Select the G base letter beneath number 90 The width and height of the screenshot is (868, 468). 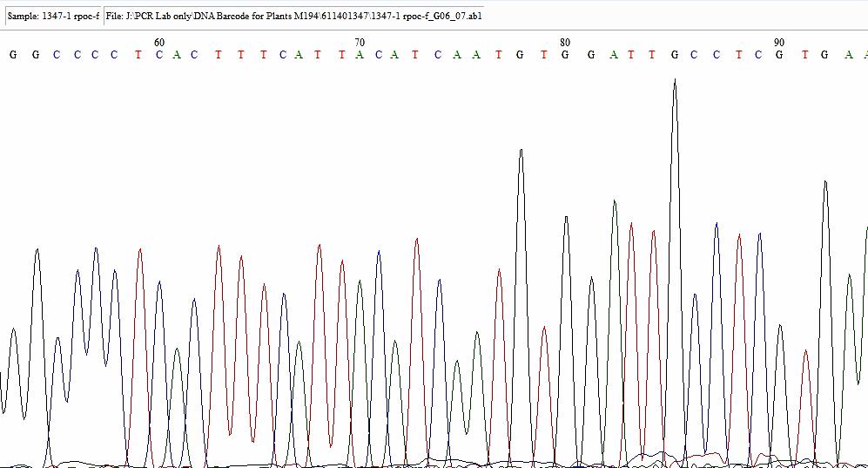pyautogui.click(x=779, y=55)
